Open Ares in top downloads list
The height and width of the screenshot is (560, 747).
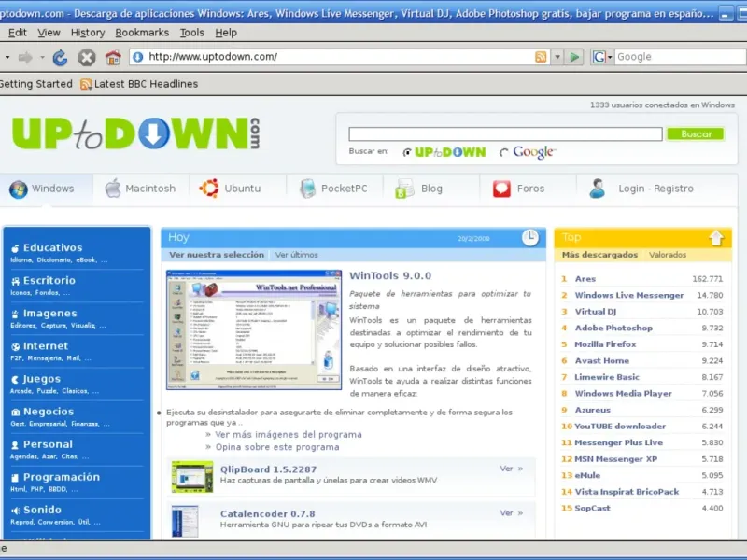tap(585, 279)
